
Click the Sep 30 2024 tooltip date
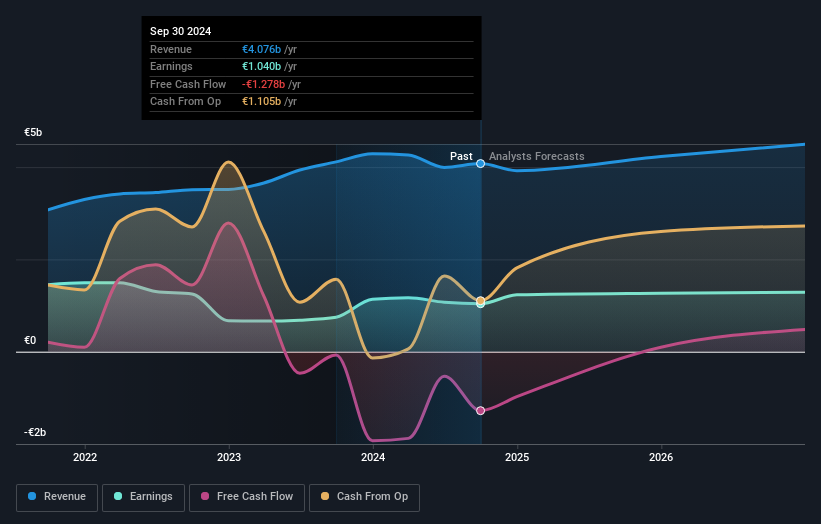point(181,31)
